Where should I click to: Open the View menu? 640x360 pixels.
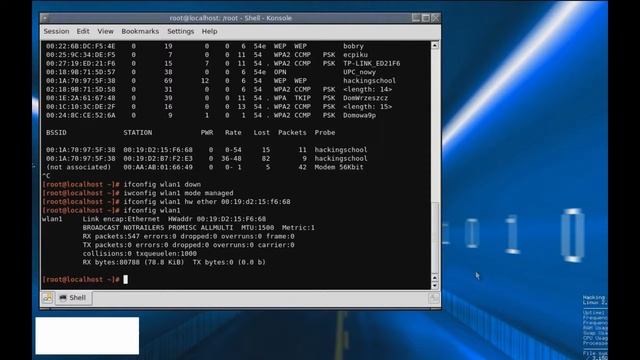pyautogui.click(x=105, y=31)
